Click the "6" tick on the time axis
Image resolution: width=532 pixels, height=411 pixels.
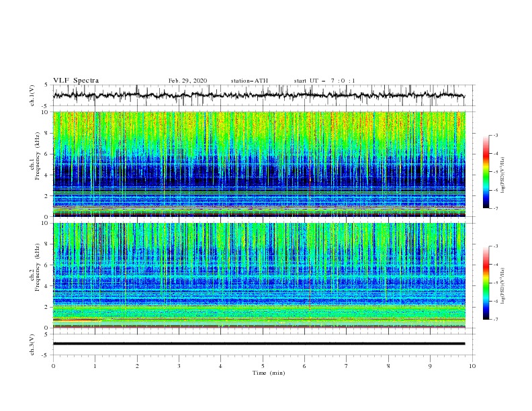304,366
